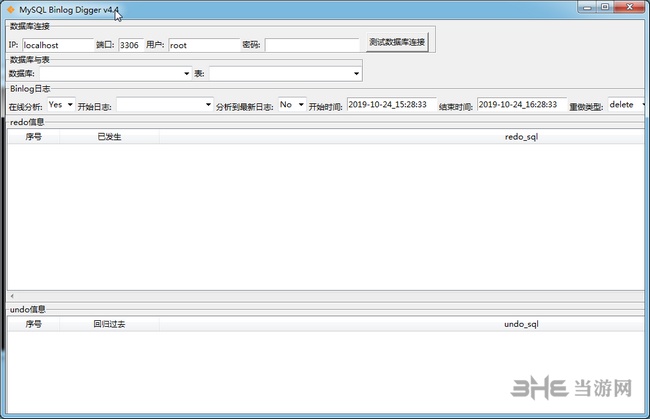The width and height of the screenshot is (650, 419).
Task: Maximize the MySQL Binlog Digger window
Action: pos(605,7)
